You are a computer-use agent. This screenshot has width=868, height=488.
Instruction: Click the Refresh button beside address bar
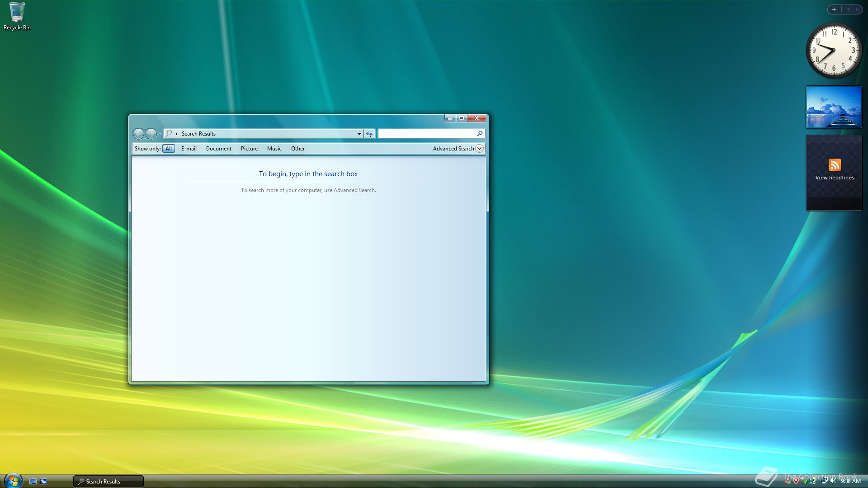(369, 134)
